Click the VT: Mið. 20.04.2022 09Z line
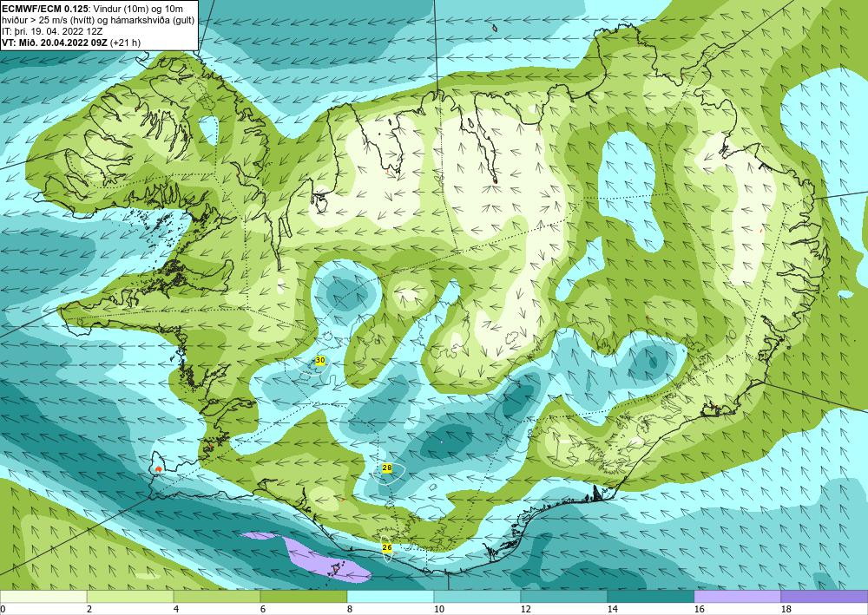Viewport: 868px width, 615px height. (71, 43)
